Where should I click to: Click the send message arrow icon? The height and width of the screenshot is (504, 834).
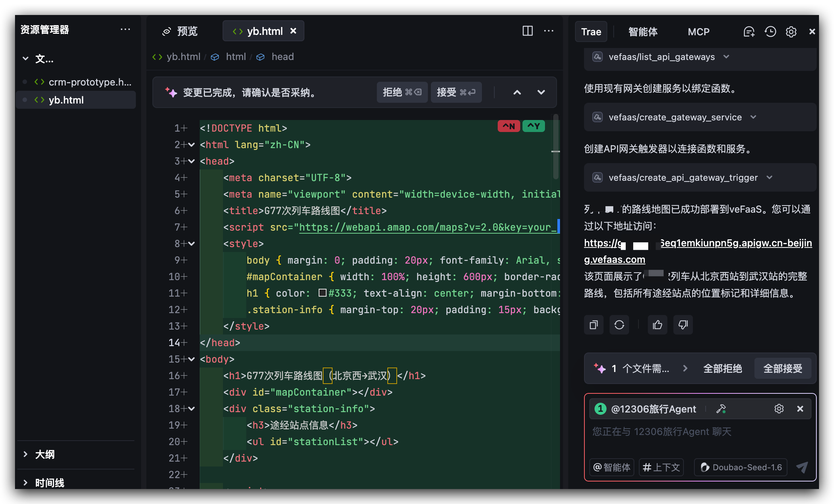[802, 467]
